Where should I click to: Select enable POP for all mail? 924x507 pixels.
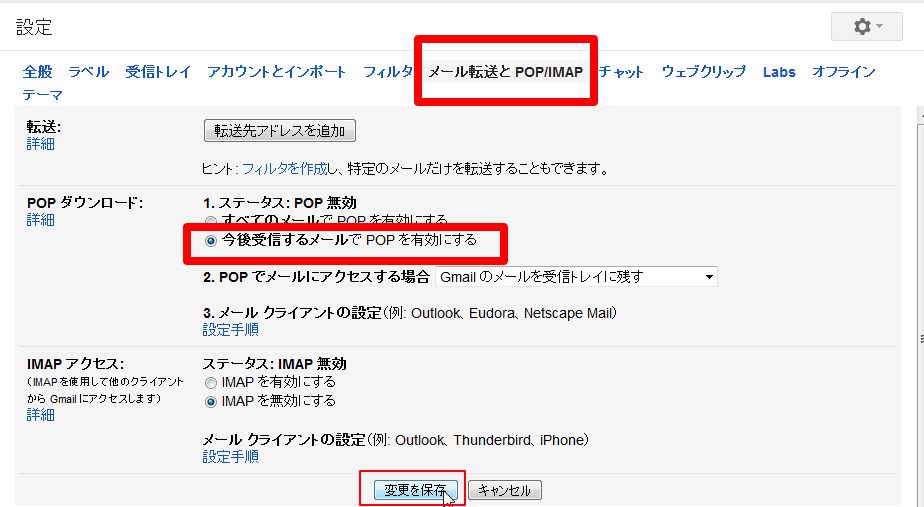[210, 220]
